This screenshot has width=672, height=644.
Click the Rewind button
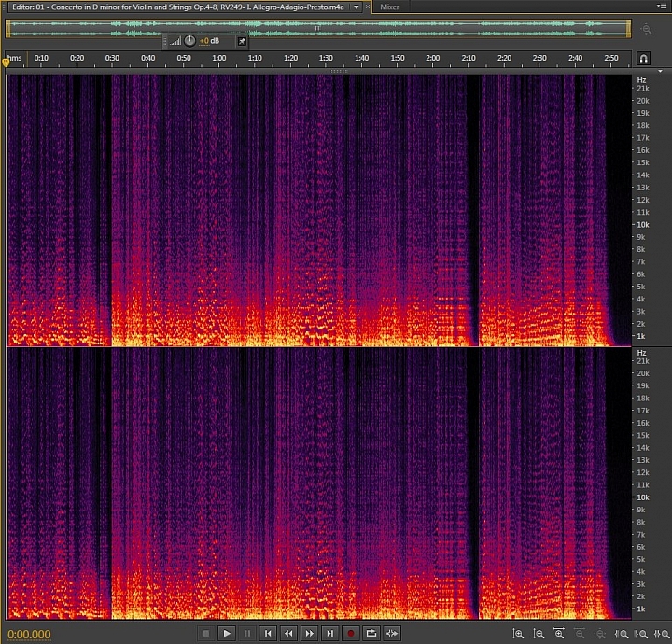[288, 633]
